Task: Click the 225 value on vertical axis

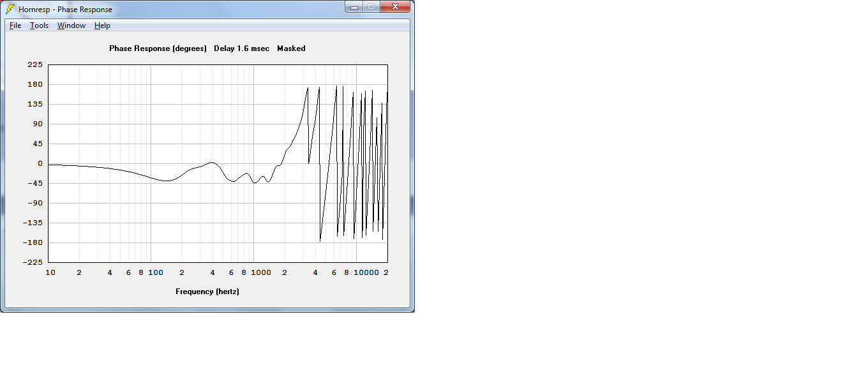Action: pos(36,64)
